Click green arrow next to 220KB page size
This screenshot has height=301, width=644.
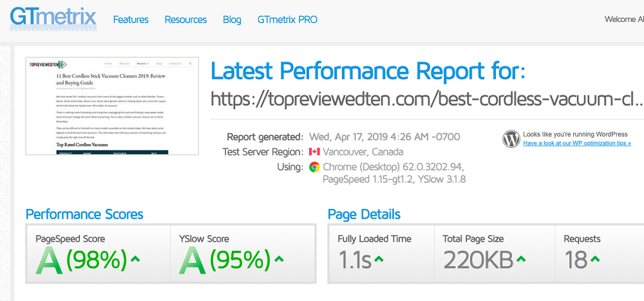click(x=520, y=259)
